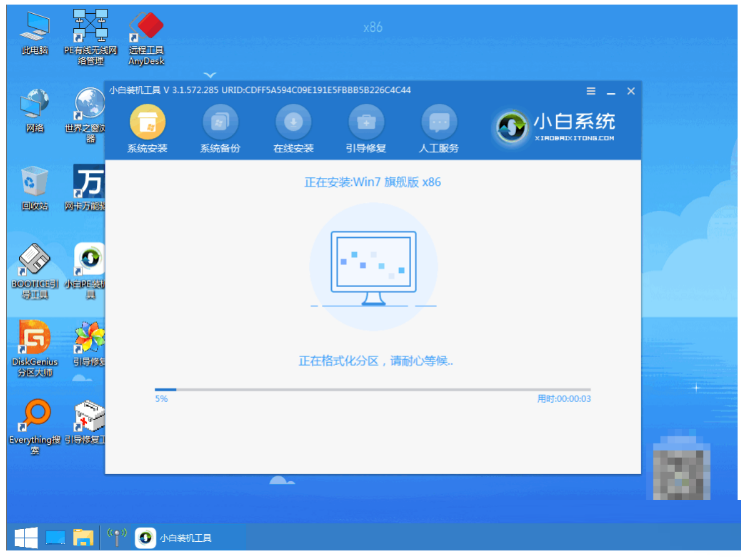
Task: Click the installation progress bar
Action: [x=372, y=390]
